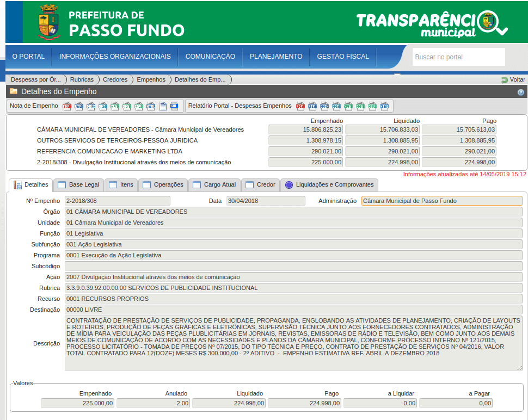Download Relatório Portal Despesas Empenhos as ODS

[x=360, y=106]
